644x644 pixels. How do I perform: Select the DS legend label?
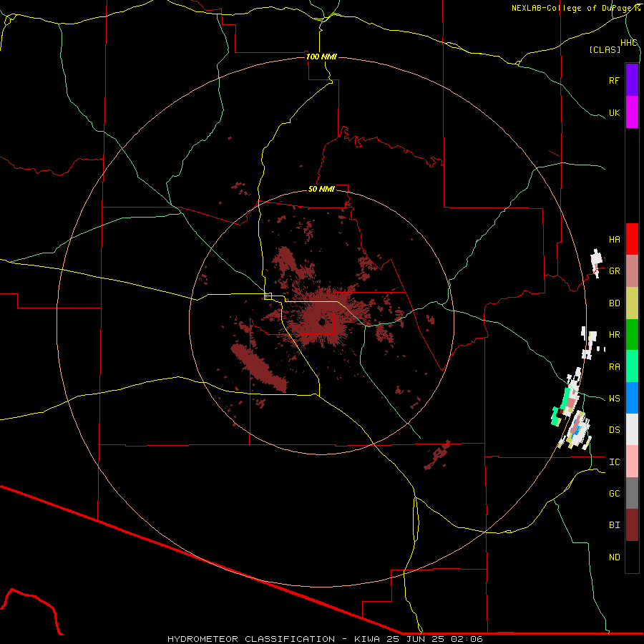(614, 430)
